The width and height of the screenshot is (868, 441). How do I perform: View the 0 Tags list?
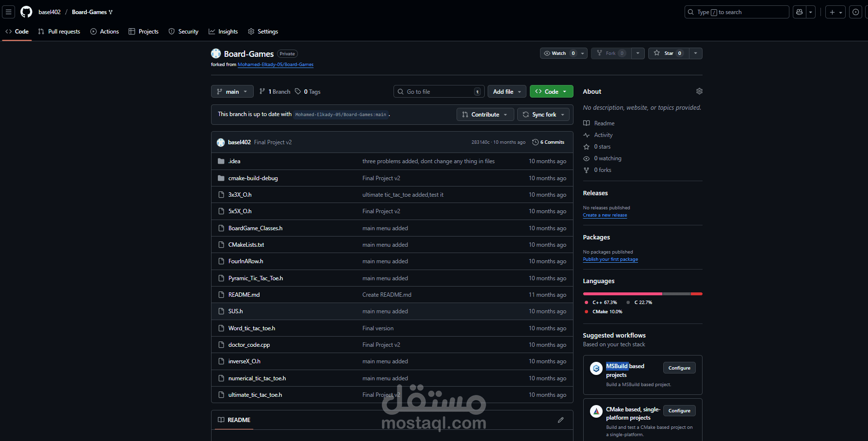tap(308, 92)
